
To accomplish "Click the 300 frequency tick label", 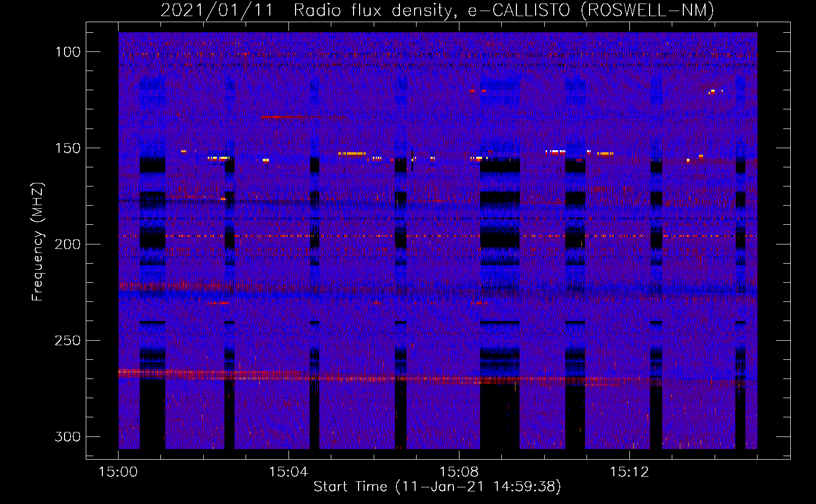I will point(68,436).
